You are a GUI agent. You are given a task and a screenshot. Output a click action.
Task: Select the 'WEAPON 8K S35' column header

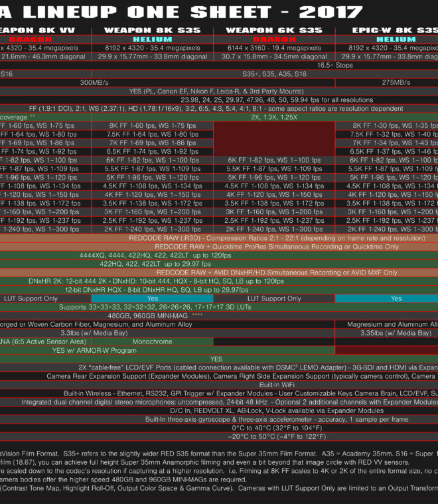point(153,31)
